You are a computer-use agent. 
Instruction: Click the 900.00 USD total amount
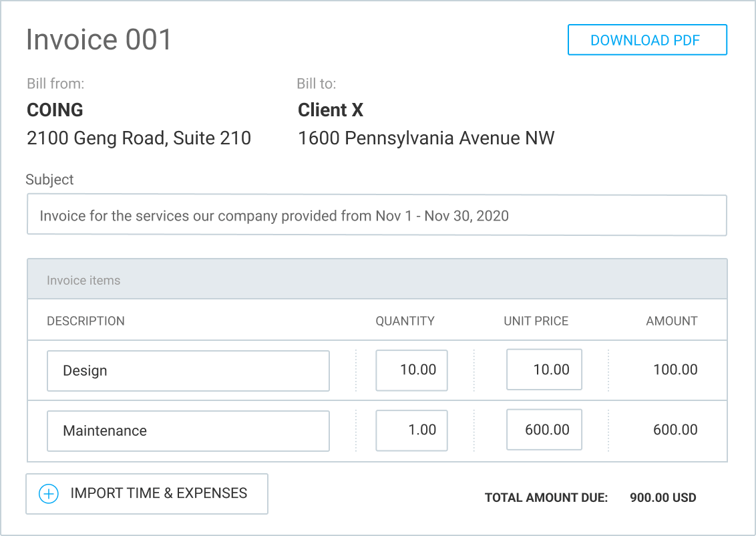coord(663,498)
